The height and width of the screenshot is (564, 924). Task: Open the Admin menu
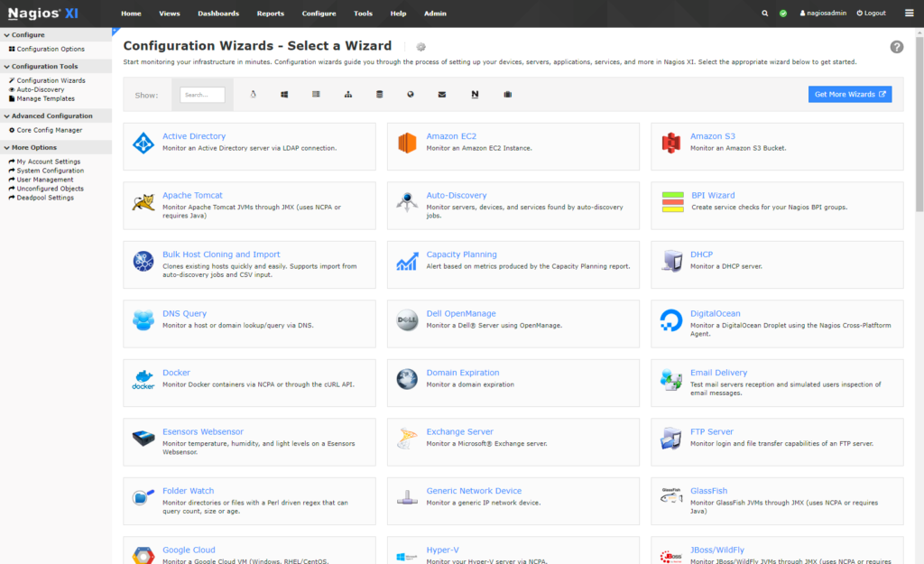click(435, 13)
